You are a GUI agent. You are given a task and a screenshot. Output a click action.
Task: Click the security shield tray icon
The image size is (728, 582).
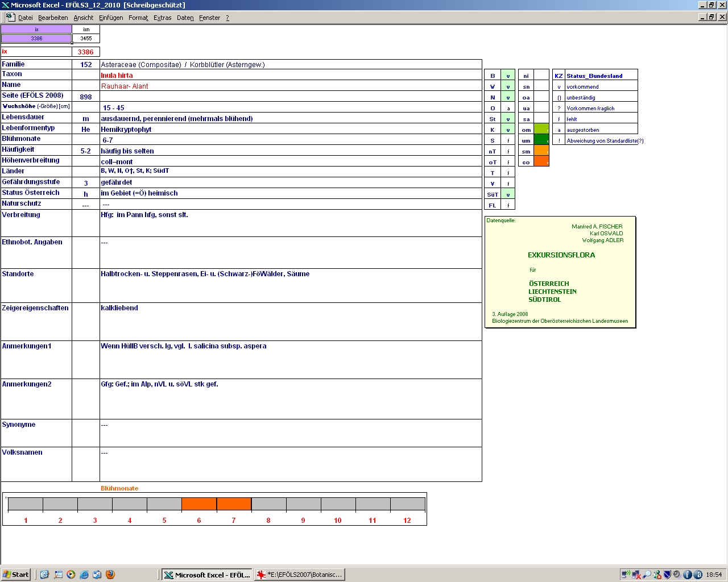click(668, 575)
